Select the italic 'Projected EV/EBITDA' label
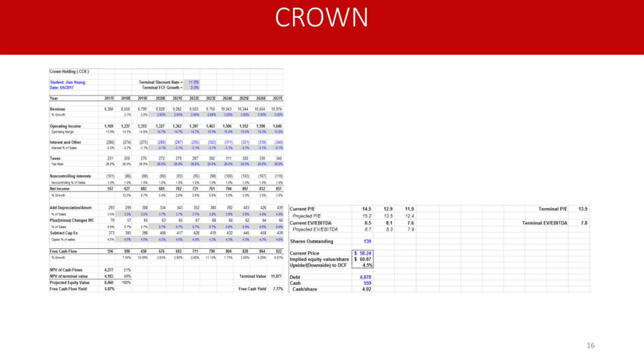 click(315, 229)
